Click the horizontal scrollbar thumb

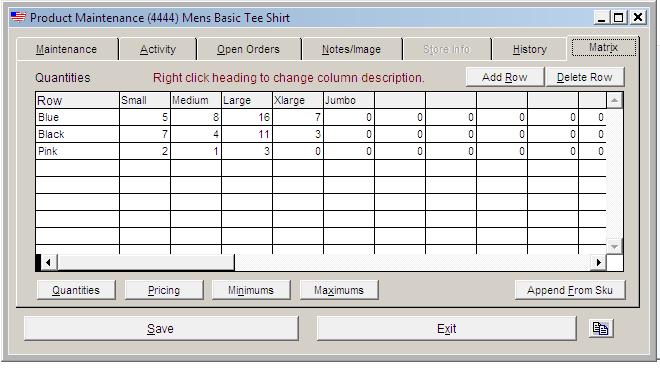point(146,263)
